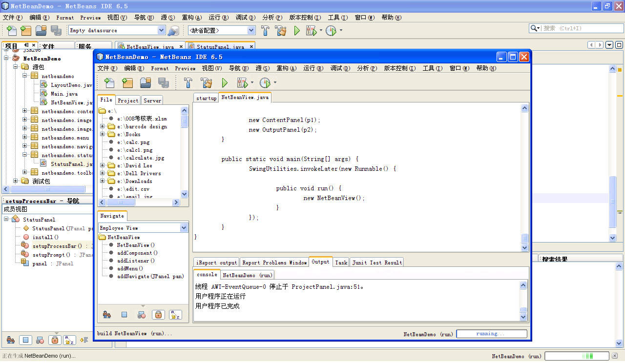Open Format menu in front window
The height and width of the screenshot is (364, 625).
click(x=160, y=68)
